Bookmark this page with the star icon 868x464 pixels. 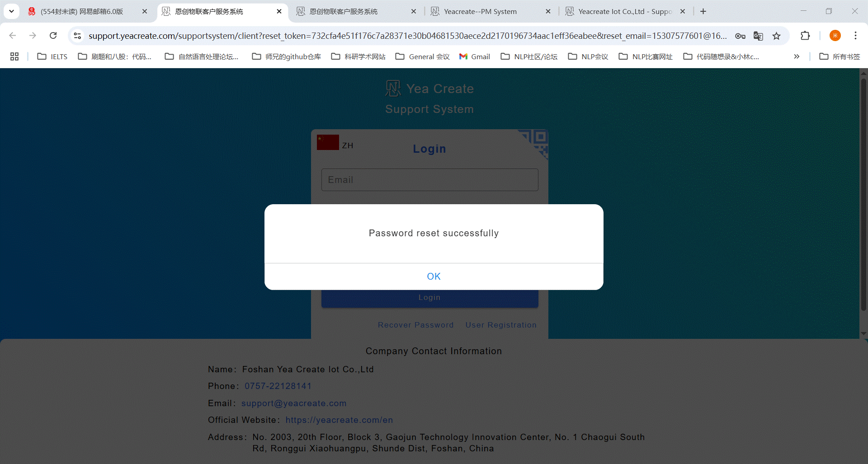(776, 36)
